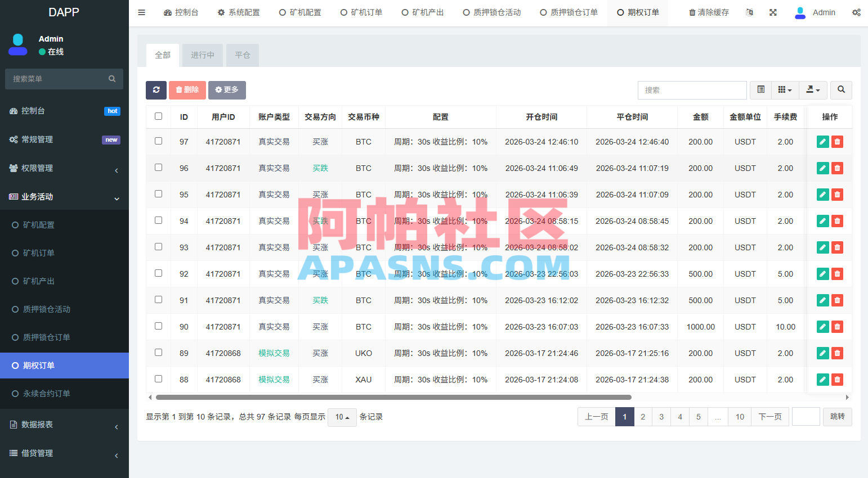Screen dimensions: 868x478
Task: Toggle the card view list icon
Action: pyautogui.click(x=760, y=90)
